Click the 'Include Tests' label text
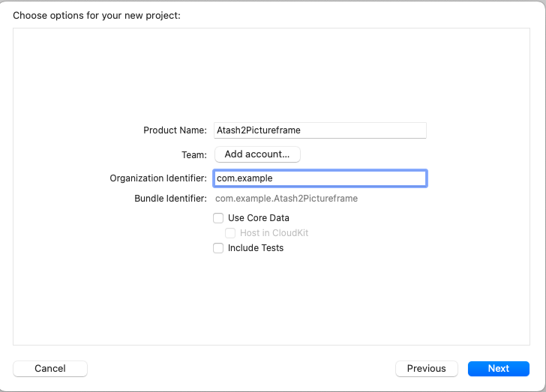Screen dimensions: 546x392 (256, 248)
